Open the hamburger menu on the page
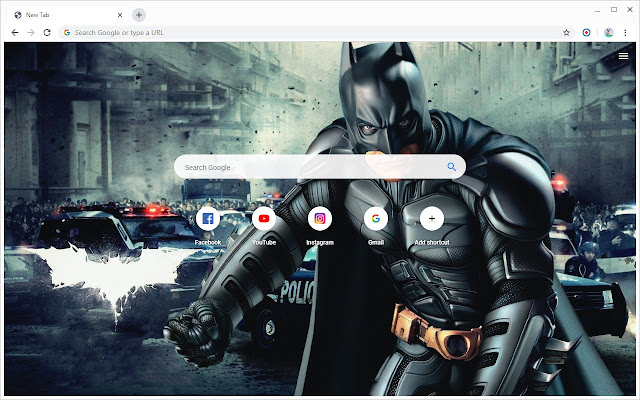Screen dimensions: 640x400 [623, 56]
